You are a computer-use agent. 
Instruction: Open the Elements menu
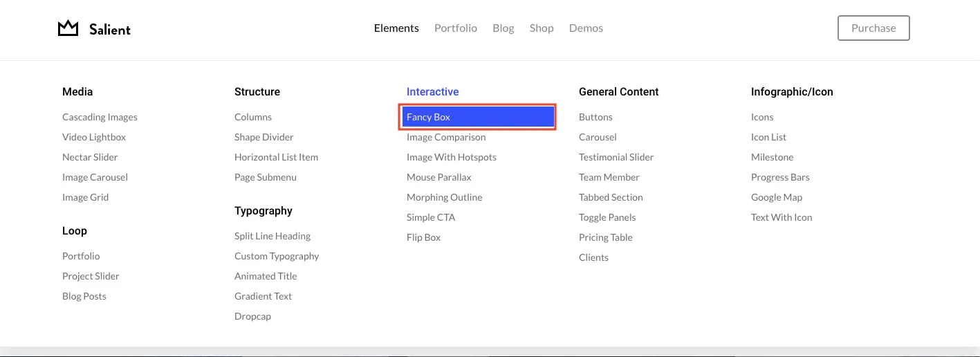click(x=396, y=28)
